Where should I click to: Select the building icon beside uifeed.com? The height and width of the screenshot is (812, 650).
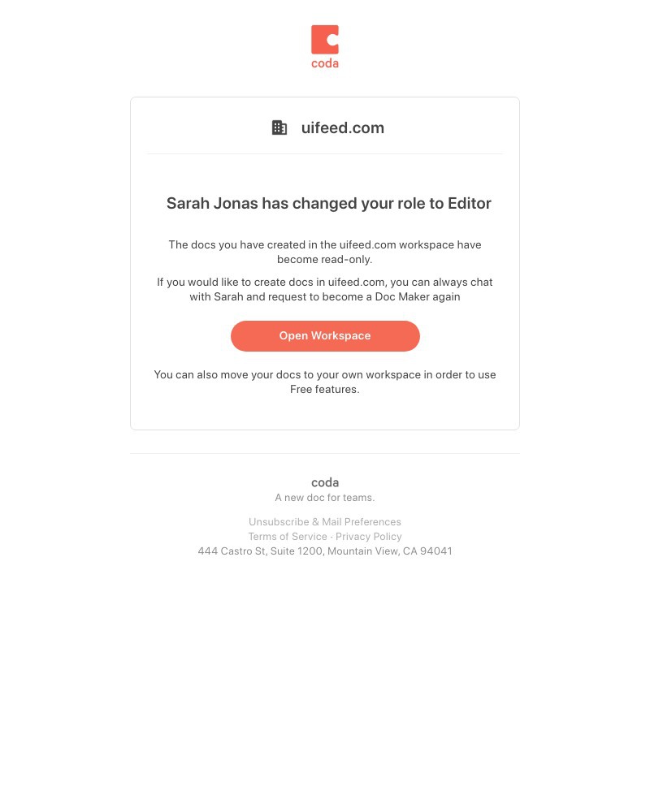(x=279, y=127)
